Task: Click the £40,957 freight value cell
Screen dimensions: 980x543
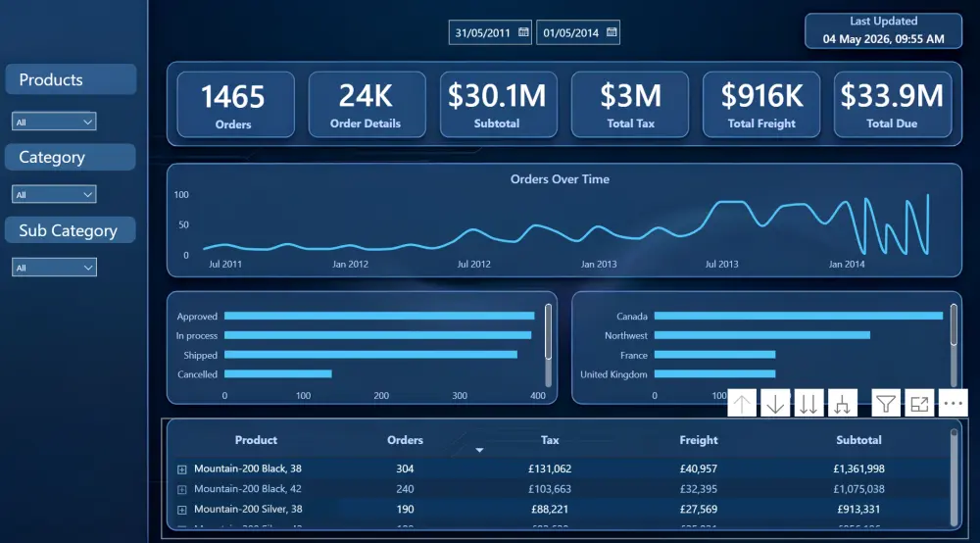Action: (699, 469)
